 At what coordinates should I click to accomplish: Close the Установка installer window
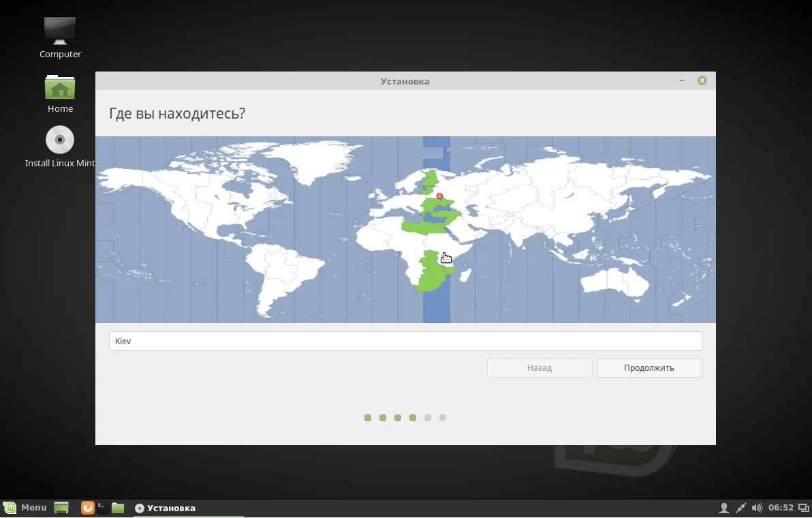(x=702, y=80)
